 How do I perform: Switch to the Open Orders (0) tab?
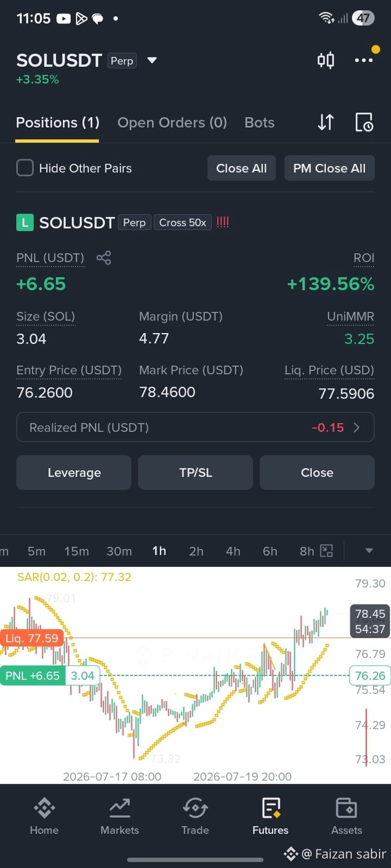[172, 123]
